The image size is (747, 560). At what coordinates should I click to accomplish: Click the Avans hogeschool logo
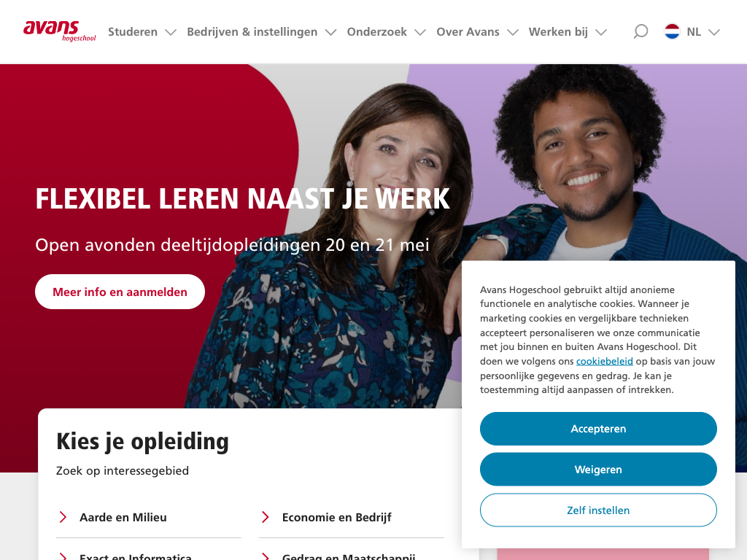pyautogui.click(x=60, y=31)
